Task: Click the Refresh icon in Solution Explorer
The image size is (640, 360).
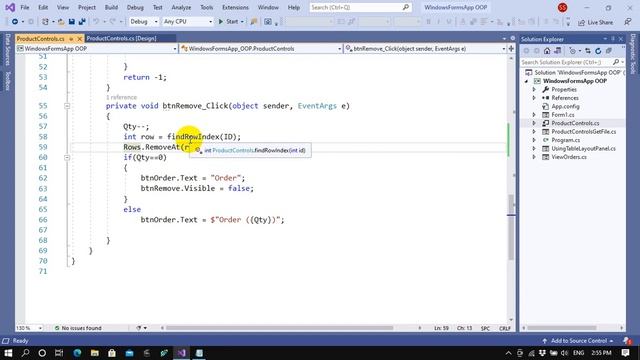Action: 598,51
